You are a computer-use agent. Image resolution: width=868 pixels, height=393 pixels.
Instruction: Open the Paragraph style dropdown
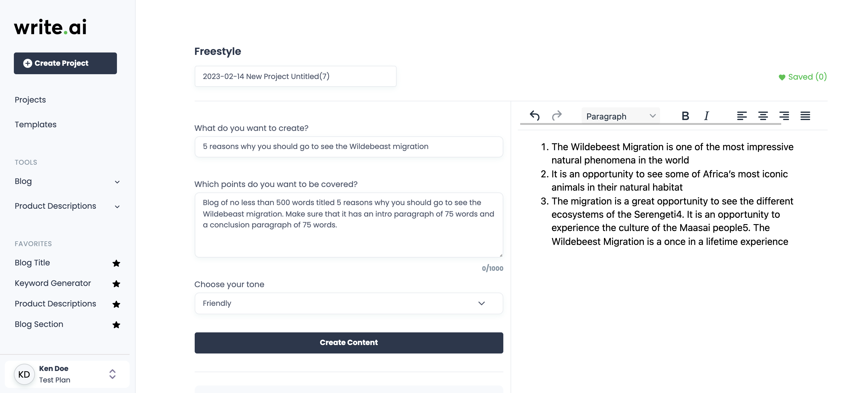pyautogui.click(x=620, y=116)
